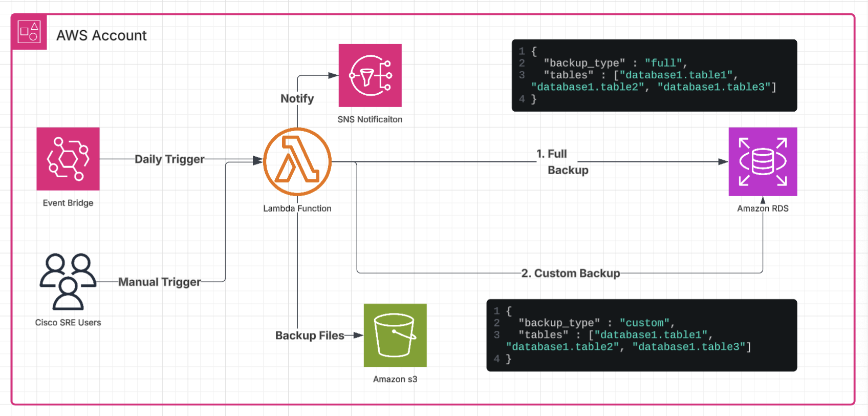868x416 pixels.
Task: Click the AWS Account group icon
Action: point(29,32)
